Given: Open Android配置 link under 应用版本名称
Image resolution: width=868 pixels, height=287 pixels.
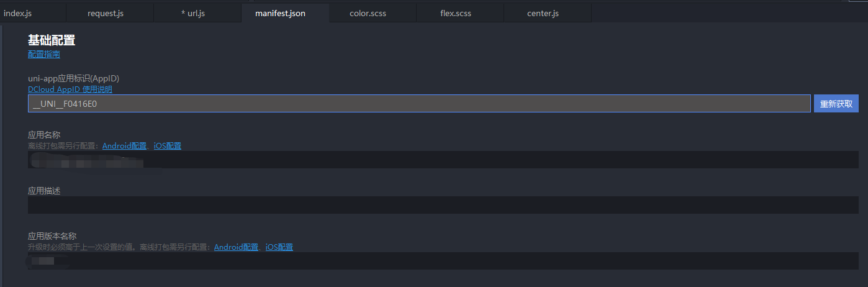Looking at the screenshot, I should pos(236,247).
